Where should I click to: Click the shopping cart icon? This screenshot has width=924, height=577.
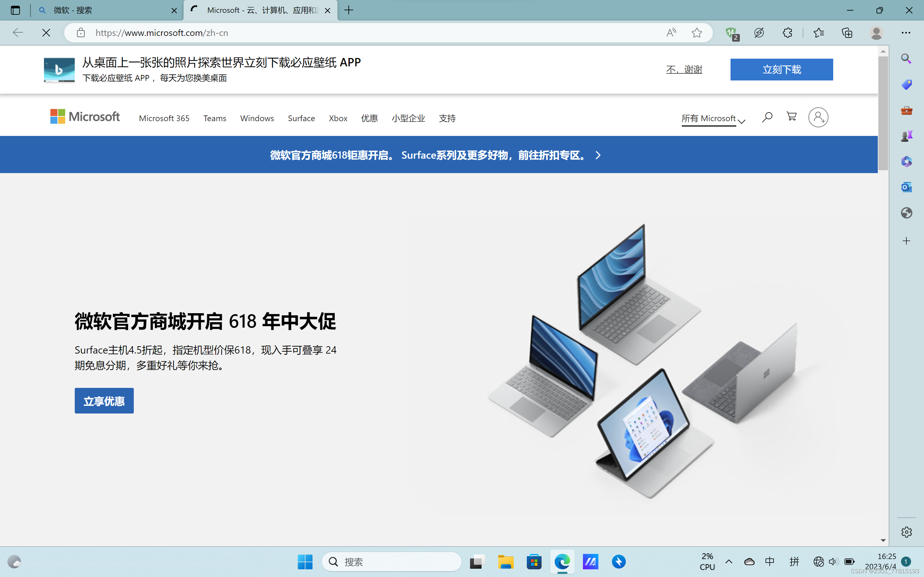pyautogui.click(x=791, y=117)
